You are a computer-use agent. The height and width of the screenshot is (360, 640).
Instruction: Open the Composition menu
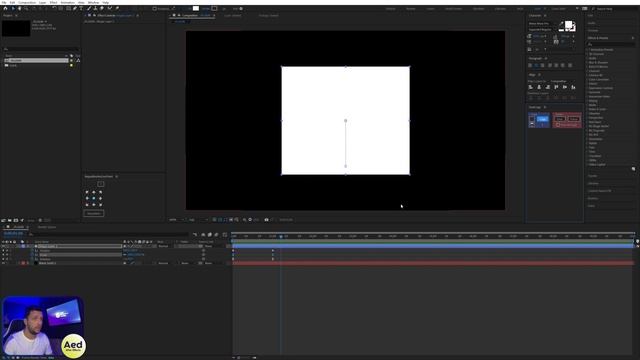point(27,2)
